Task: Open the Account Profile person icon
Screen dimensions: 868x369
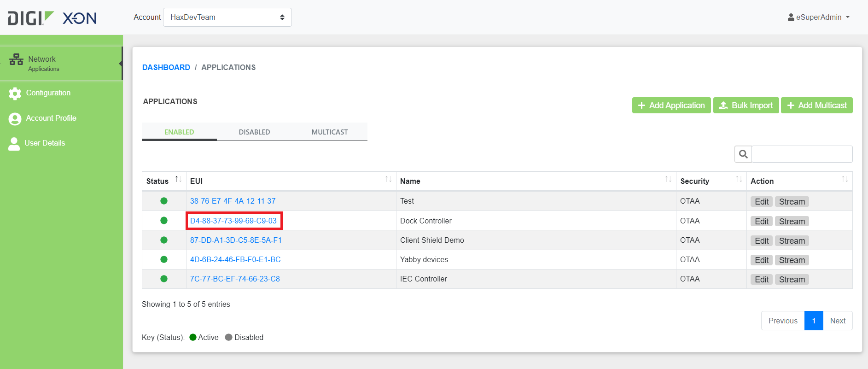Action: (x=15, y=119)
